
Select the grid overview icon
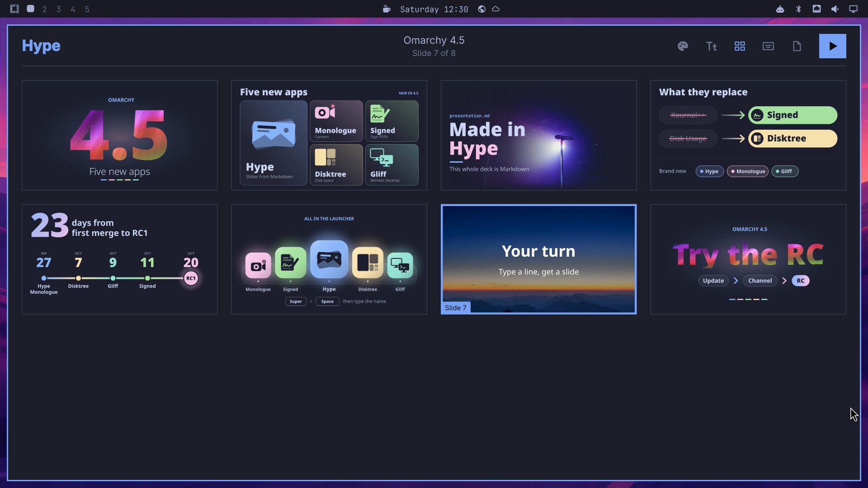pos(740,46)
